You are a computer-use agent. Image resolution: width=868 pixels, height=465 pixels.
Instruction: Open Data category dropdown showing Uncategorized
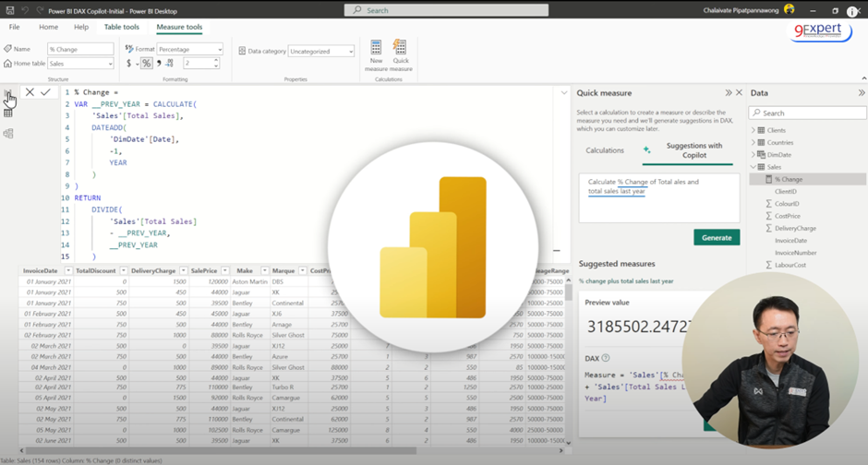pos(320,52)
